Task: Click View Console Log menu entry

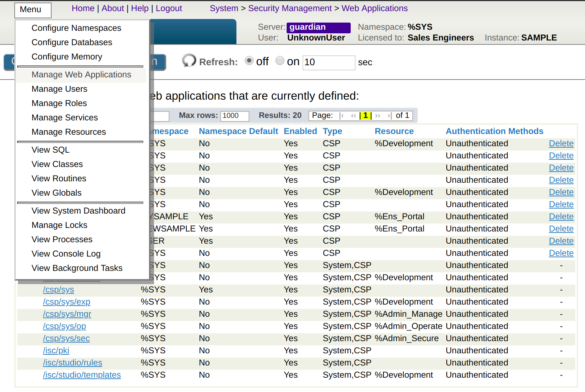Action: click(x=66, y=254)
